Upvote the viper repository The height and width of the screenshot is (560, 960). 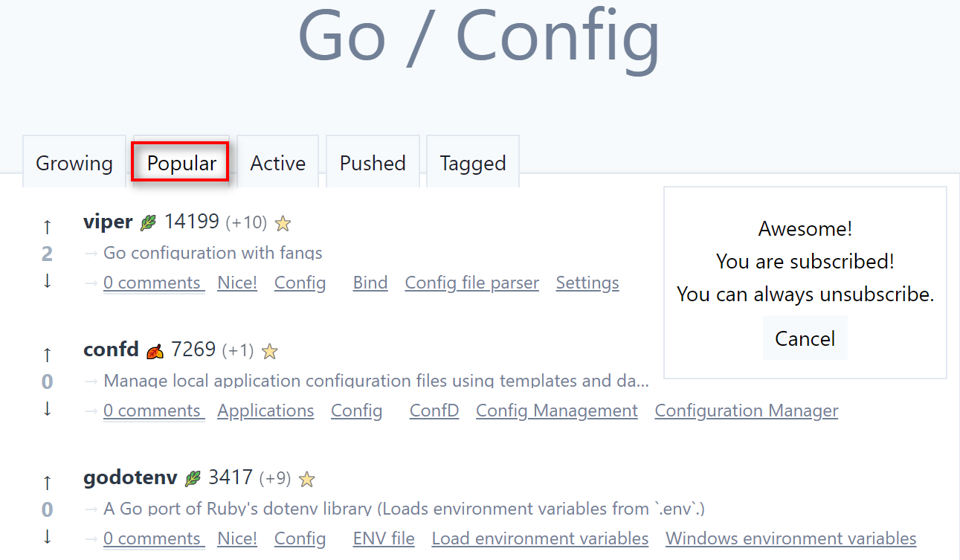click(x=48, y=226)
